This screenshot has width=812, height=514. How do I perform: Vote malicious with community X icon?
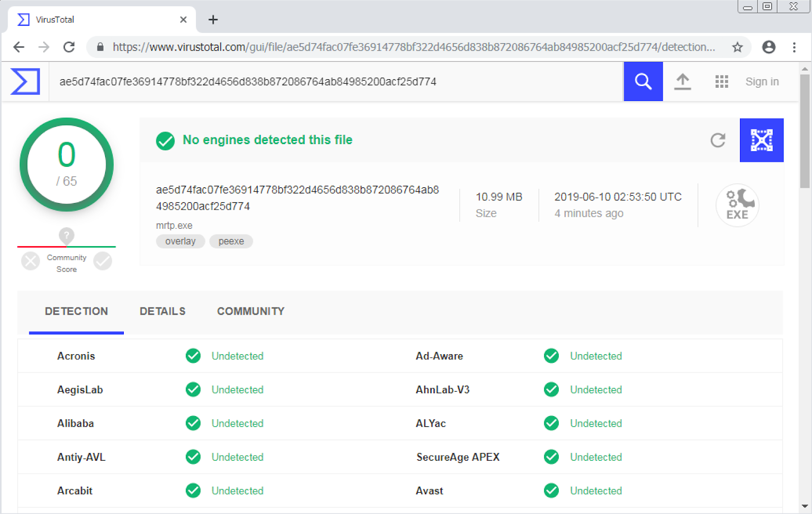click(30, 261)
